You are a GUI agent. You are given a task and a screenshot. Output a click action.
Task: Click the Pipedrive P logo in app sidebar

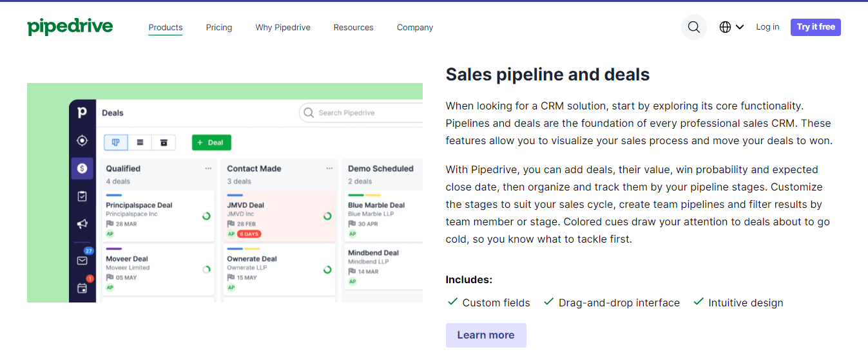click(82, 113)
